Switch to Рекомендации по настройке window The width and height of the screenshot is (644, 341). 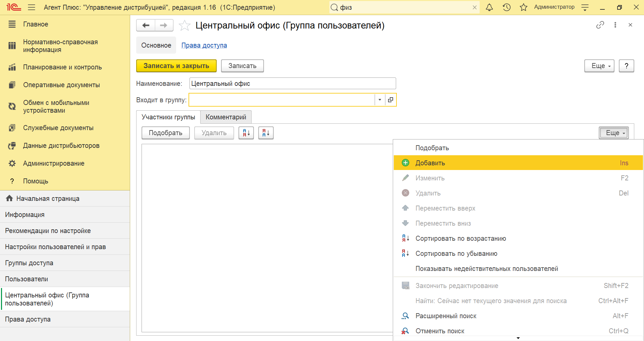pos(65,231)
